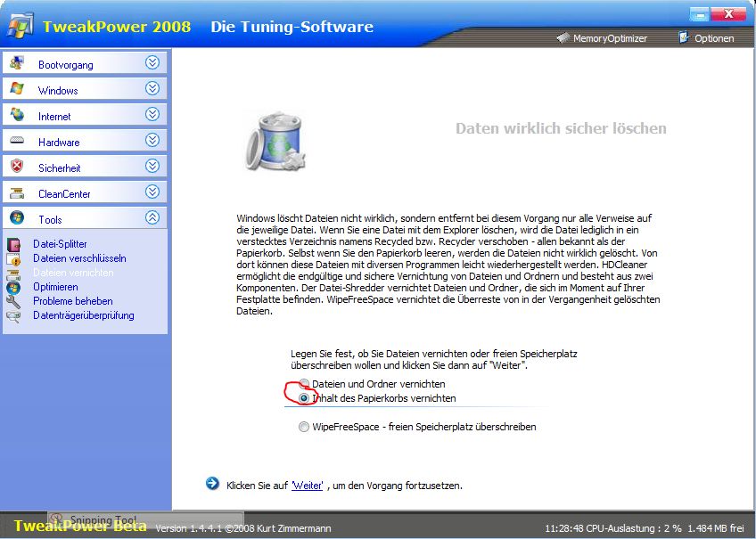Close the TweakPower window
This screenshot has height=539, width=756.
pyautogui.click(x=728, y=14)
